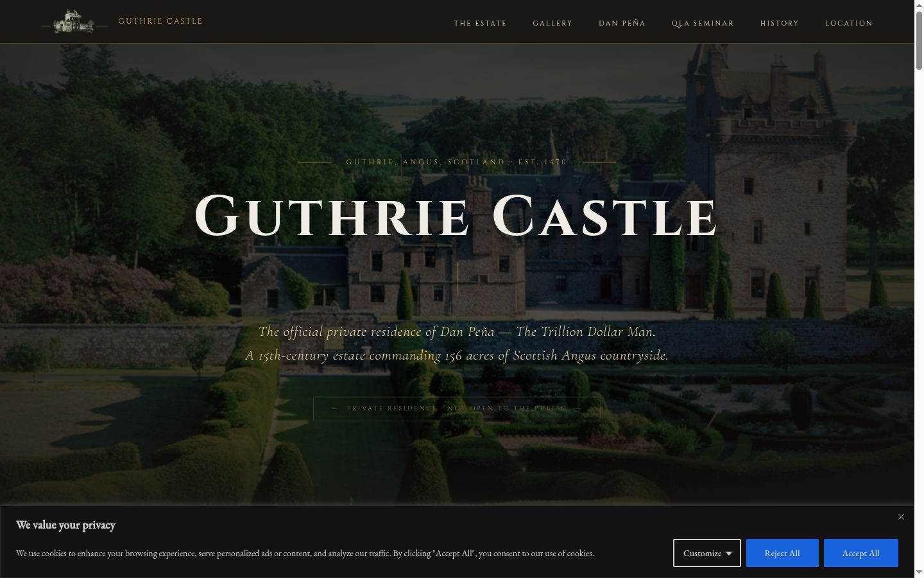Go to the Gallery nav link
Image resolution: width=924 pixels, height=578 pixels.
coord(552,23)
